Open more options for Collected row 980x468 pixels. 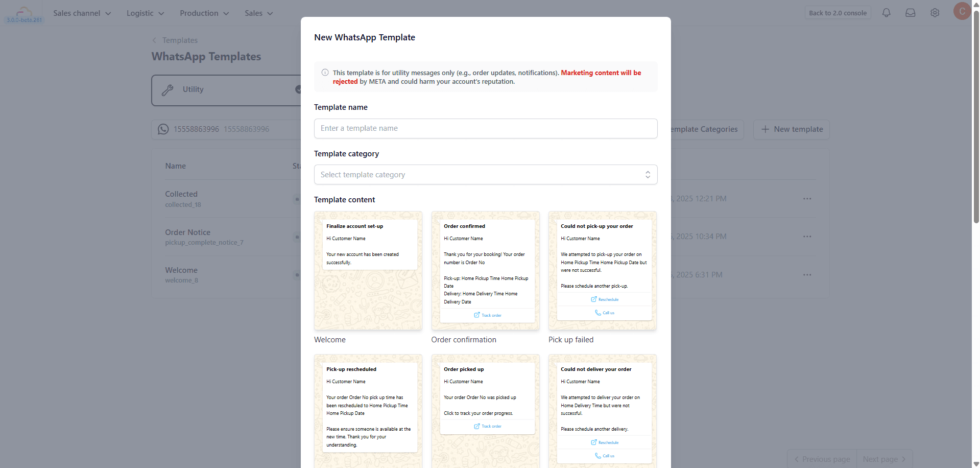pos(807,199)
